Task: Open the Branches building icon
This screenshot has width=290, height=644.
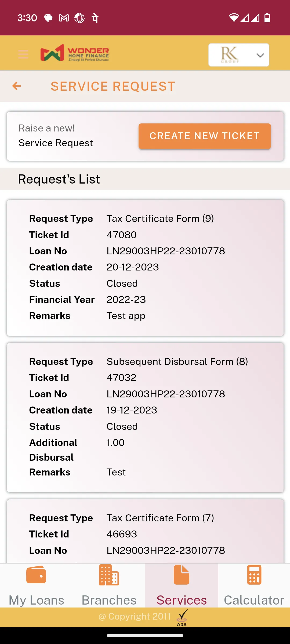Action: pos(109,575)
